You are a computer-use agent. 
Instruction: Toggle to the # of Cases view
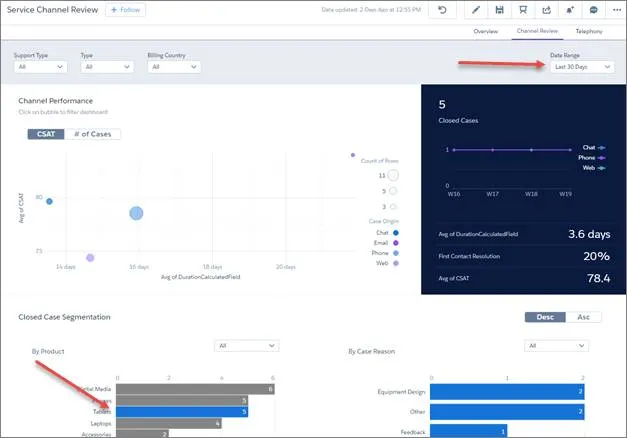(92, 134)
